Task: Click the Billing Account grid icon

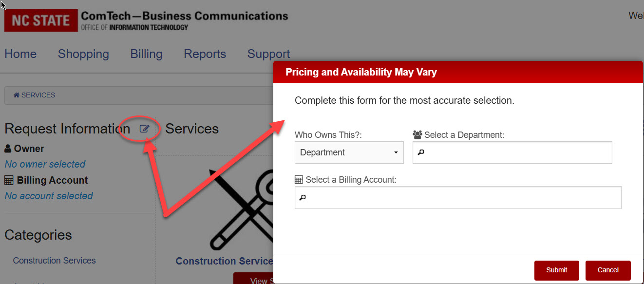Action: (8, 180)
